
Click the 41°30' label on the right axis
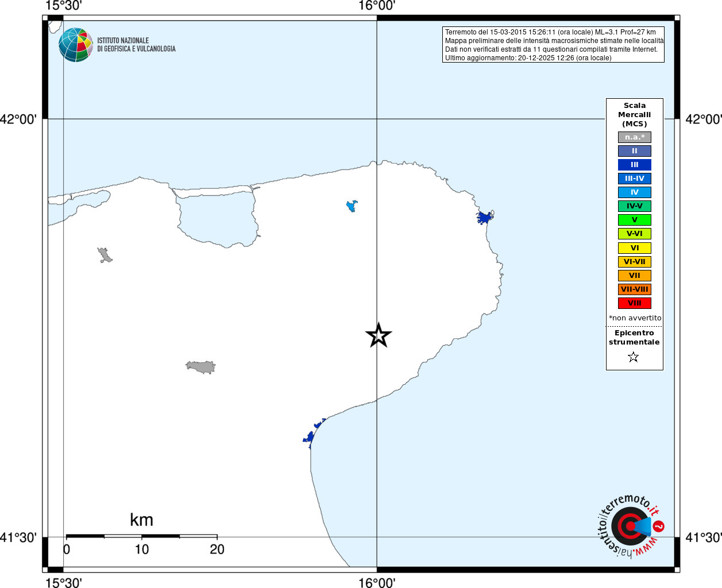tap(704, 538)
